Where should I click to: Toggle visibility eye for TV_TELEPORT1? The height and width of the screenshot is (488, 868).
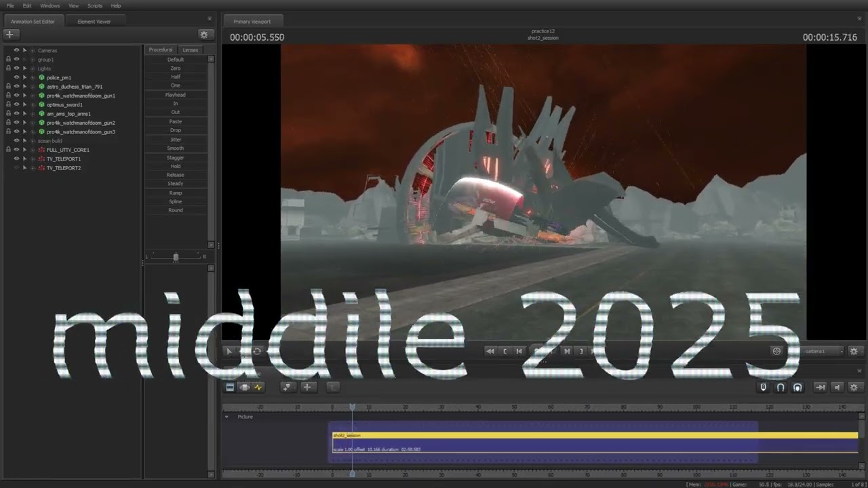click(x=16, y=159)
